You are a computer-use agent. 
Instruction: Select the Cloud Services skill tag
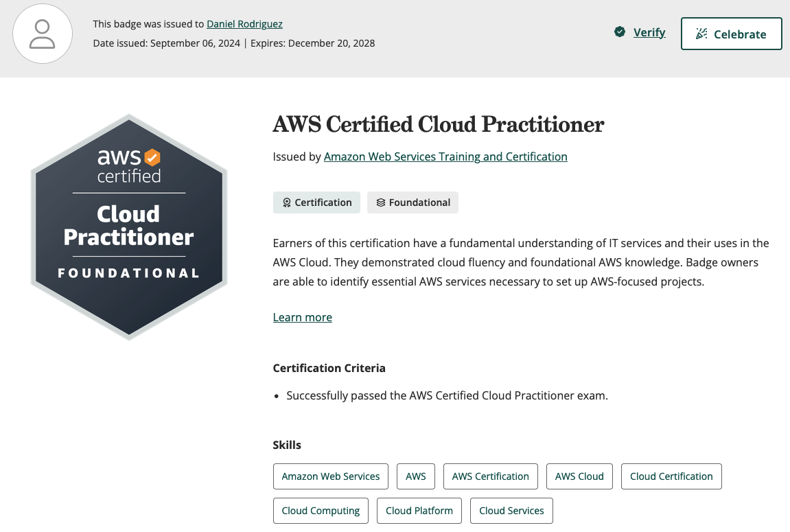[511, 511]
